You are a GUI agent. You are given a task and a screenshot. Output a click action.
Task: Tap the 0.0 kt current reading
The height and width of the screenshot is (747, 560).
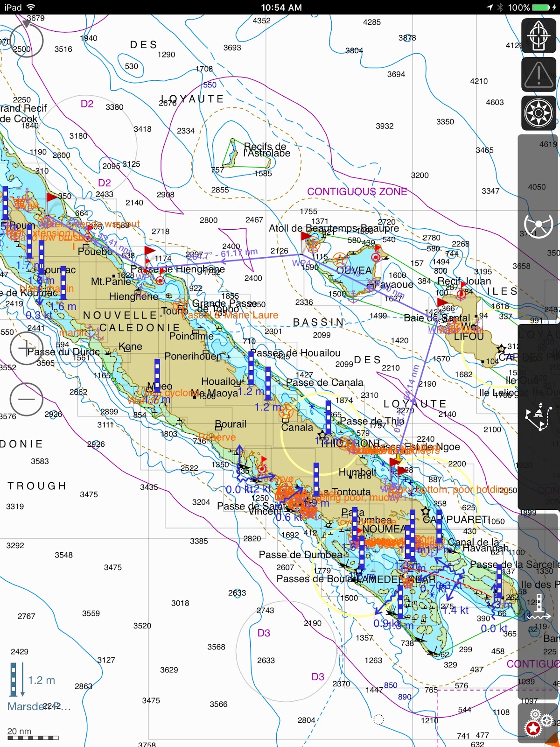click(x=494, y=628)
